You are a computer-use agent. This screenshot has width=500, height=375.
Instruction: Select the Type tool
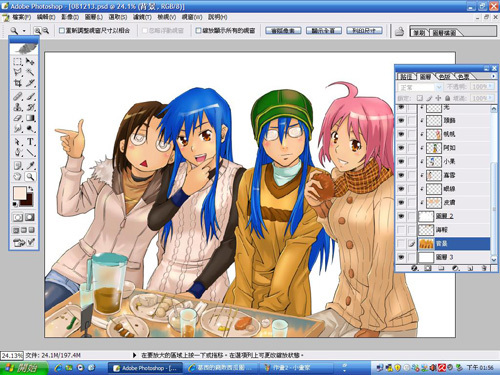[30, 142]
